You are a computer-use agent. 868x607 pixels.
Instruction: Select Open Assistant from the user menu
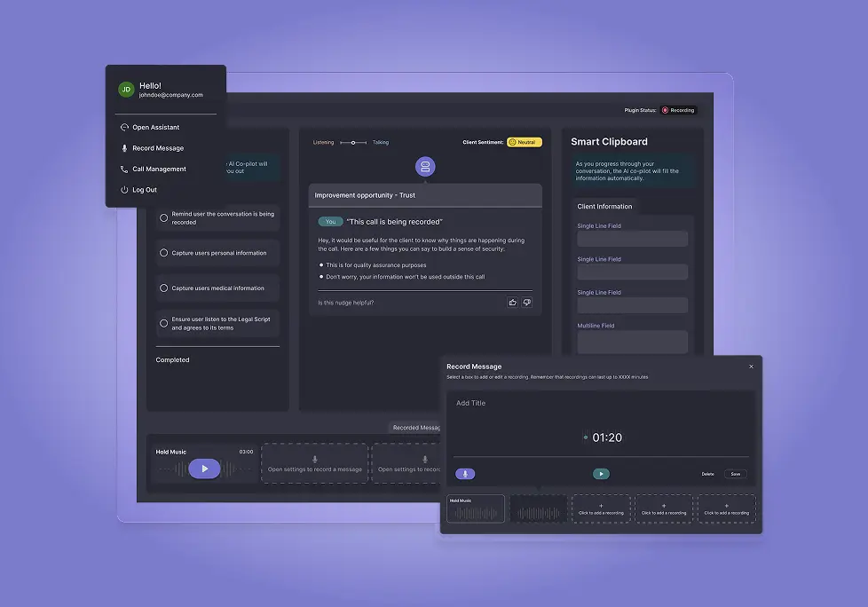tap(155, 128)
